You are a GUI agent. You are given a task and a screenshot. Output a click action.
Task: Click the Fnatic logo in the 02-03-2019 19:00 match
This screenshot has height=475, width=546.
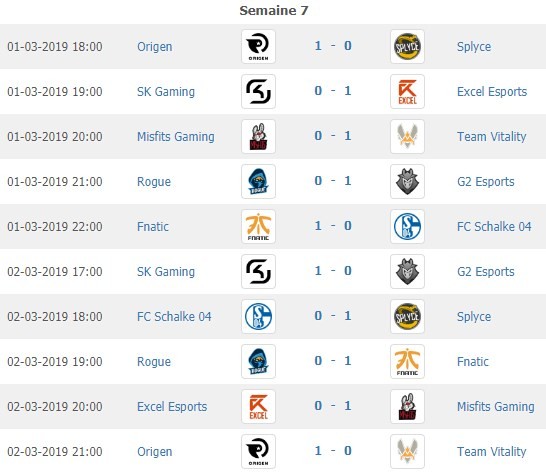[407, 361]
